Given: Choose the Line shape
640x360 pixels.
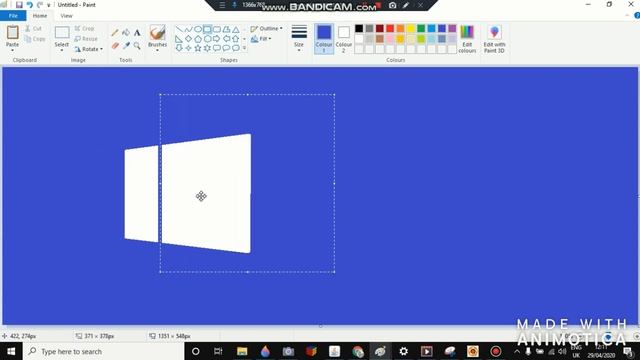Looking at the screenshot, I should tap(179, 29).
